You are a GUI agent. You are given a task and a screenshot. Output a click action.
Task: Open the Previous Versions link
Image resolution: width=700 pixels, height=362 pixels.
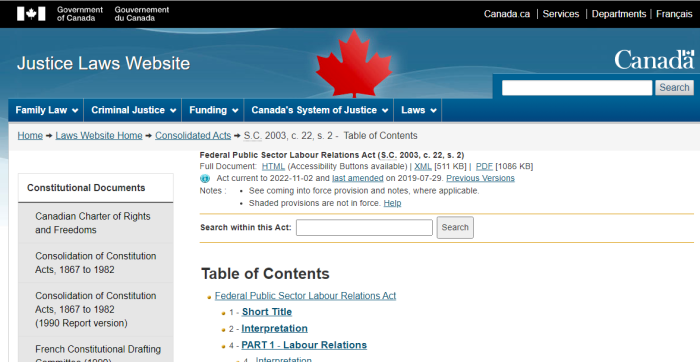pyautogui.click(x=480, y=178)
